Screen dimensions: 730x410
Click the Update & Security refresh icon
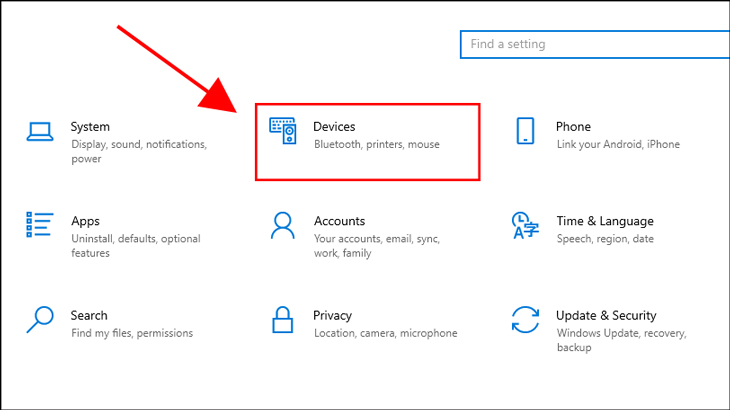click(x=525, y=319)
